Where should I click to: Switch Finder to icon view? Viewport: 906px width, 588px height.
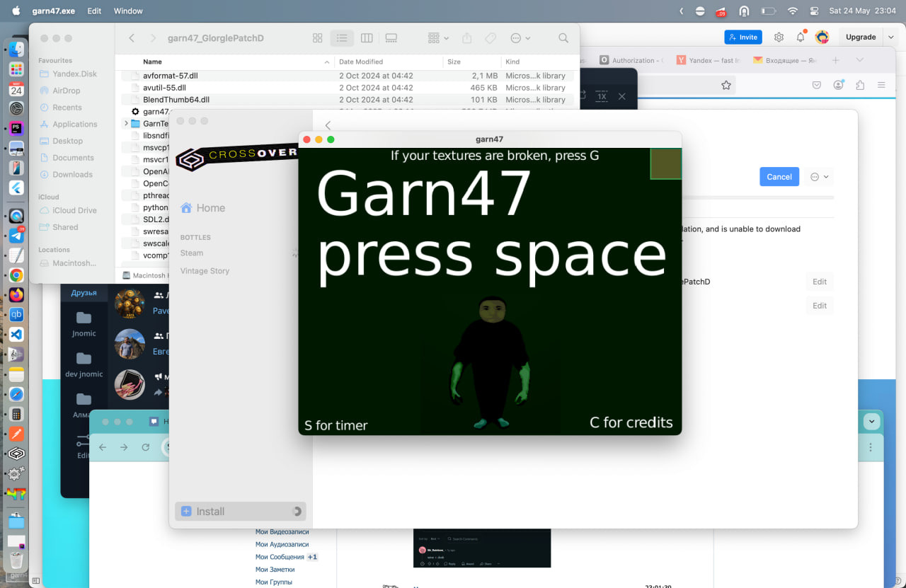[318, 38]
